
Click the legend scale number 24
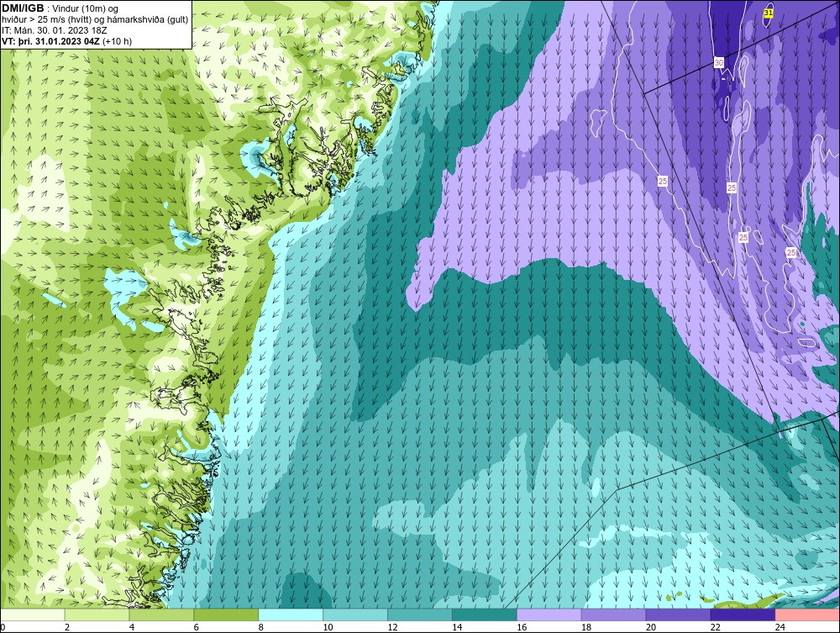tap(780, 627)
